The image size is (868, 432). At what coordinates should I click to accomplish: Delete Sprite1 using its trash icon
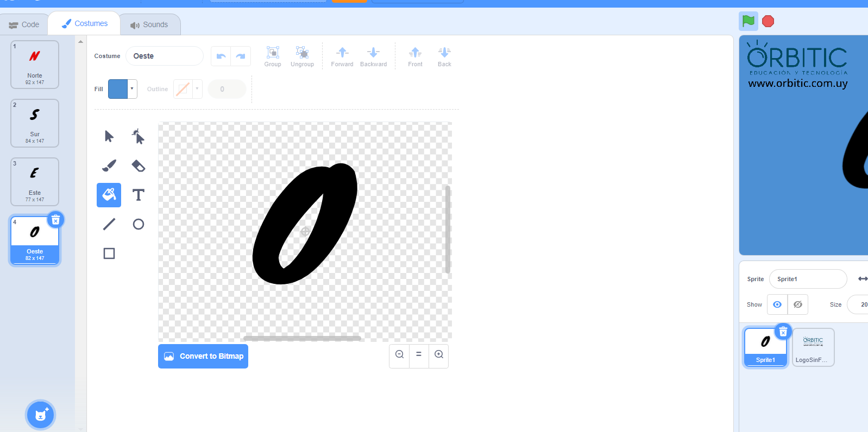[x=783, y=332]
